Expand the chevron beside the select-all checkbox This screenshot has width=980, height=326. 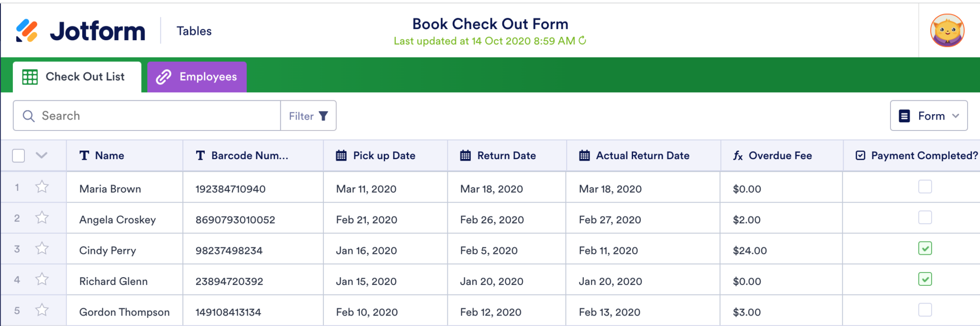(42, 155)
